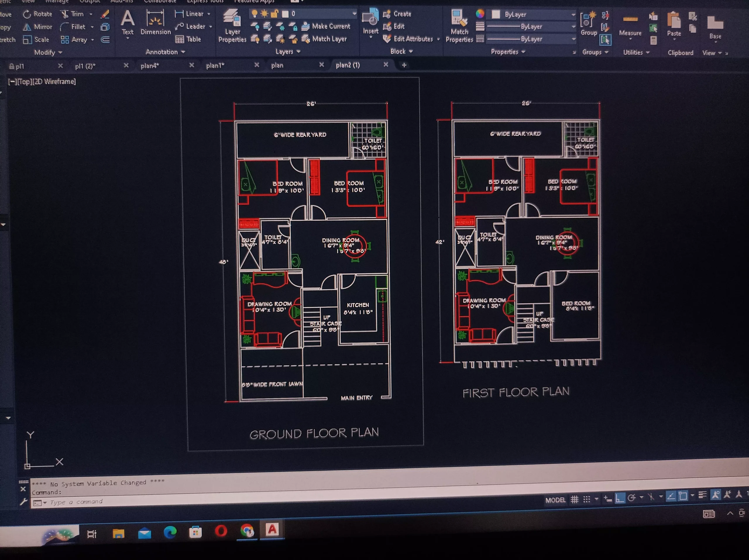The height and width of the screenshot is (560, 749).
Task: Switch to the plan4 drawing tab
Action: [150, 66]
